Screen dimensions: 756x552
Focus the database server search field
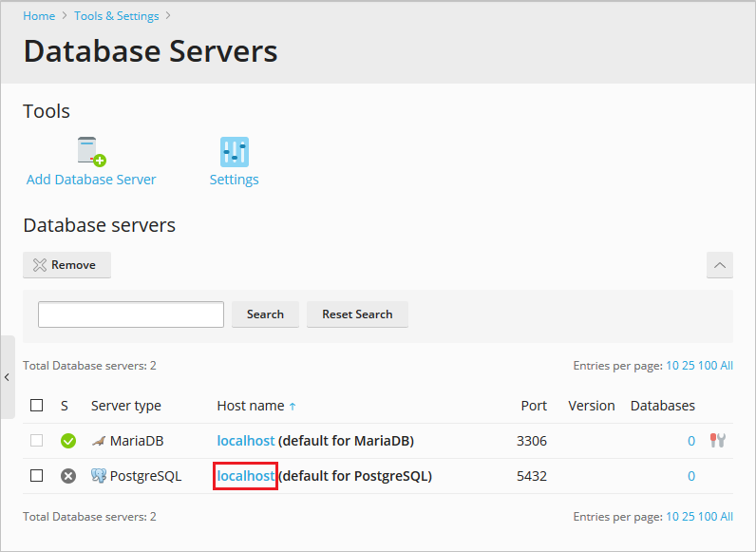tap(131, 314)
